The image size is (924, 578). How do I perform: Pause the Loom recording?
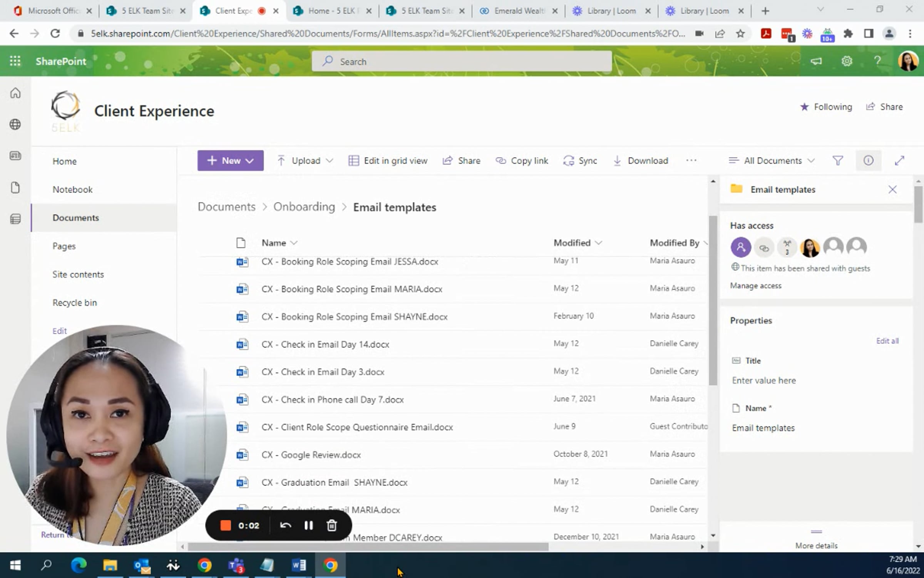point(308,525)
